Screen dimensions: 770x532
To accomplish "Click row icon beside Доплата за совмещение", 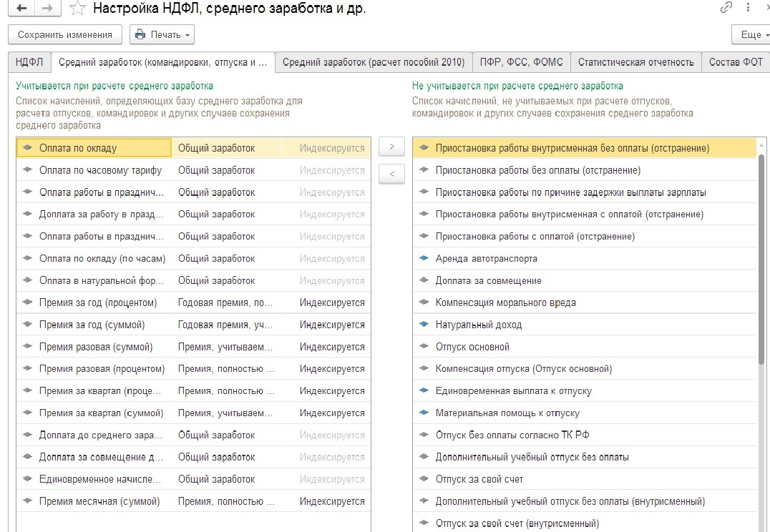I will tap(424, 280).
